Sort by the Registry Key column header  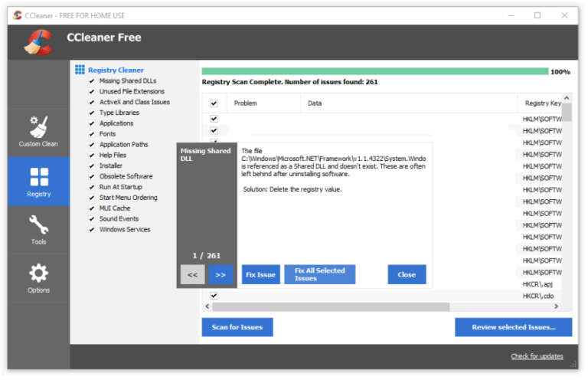(x=540, y=103)
